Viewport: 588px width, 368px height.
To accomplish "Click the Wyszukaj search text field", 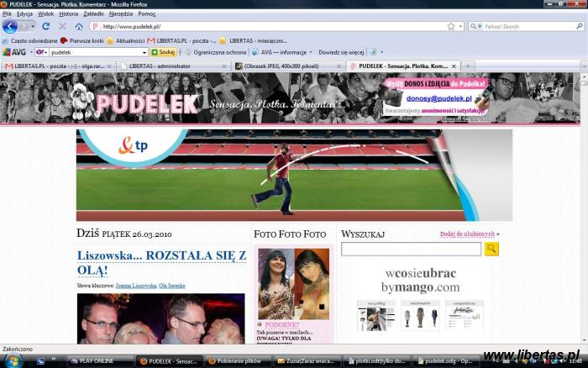I will (411, 249).
